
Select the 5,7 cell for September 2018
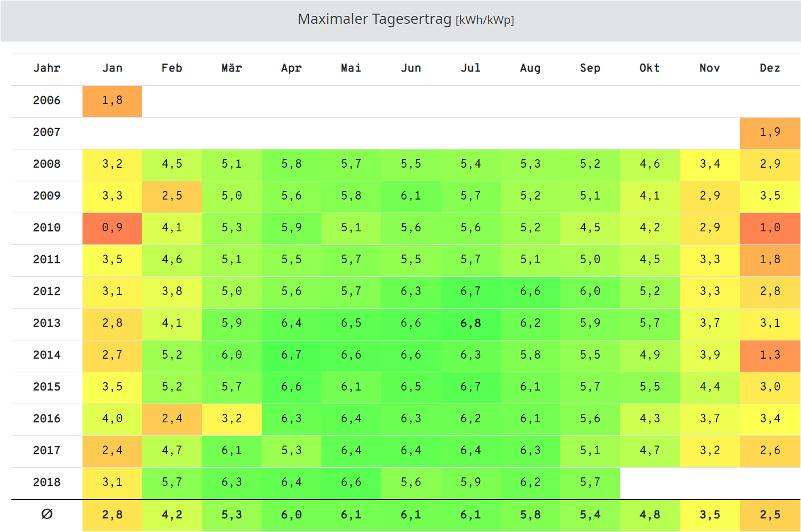click(x=590, y=483)
